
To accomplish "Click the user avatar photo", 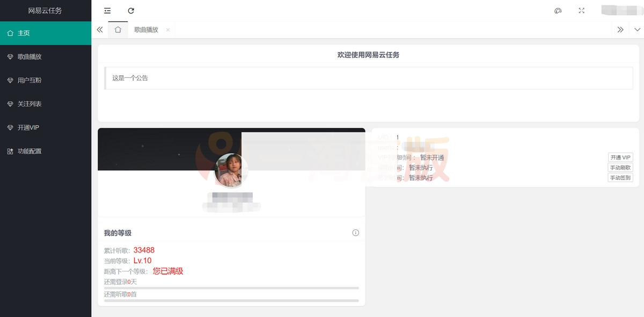I will coord(231,170).
